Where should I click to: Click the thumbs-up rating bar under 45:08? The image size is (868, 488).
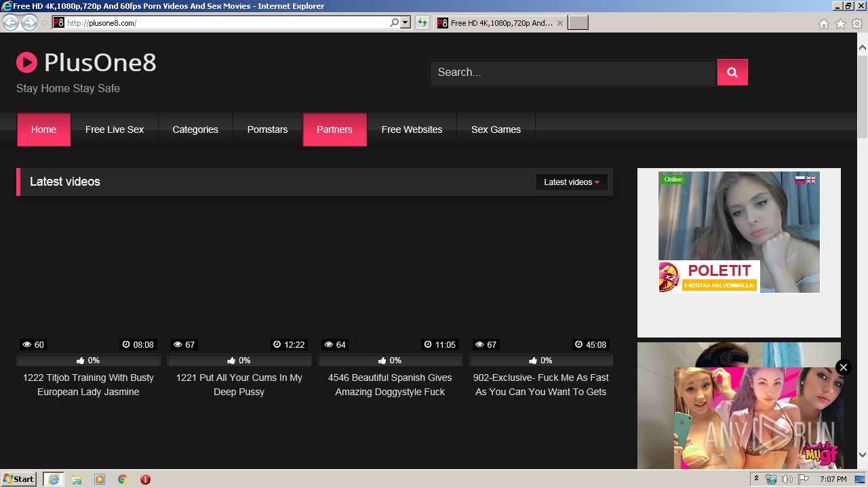(x=541, y=361)
